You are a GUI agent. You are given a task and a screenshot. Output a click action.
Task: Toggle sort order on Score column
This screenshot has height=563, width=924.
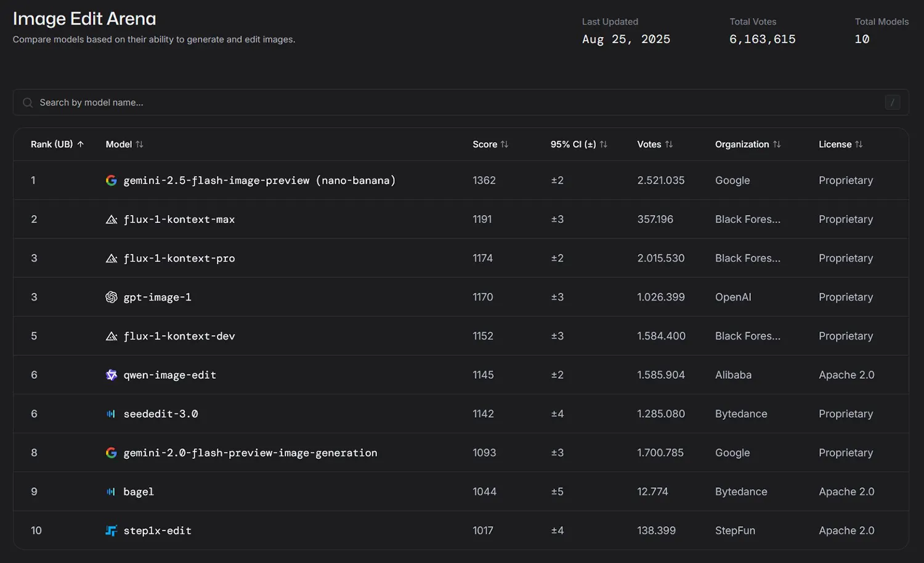point(490,144)
